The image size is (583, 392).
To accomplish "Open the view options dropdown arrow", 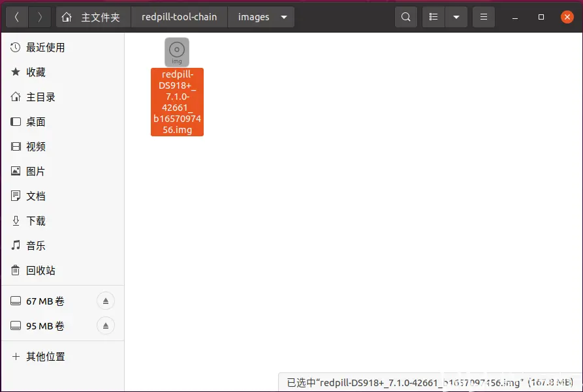I will coord(455,17).
